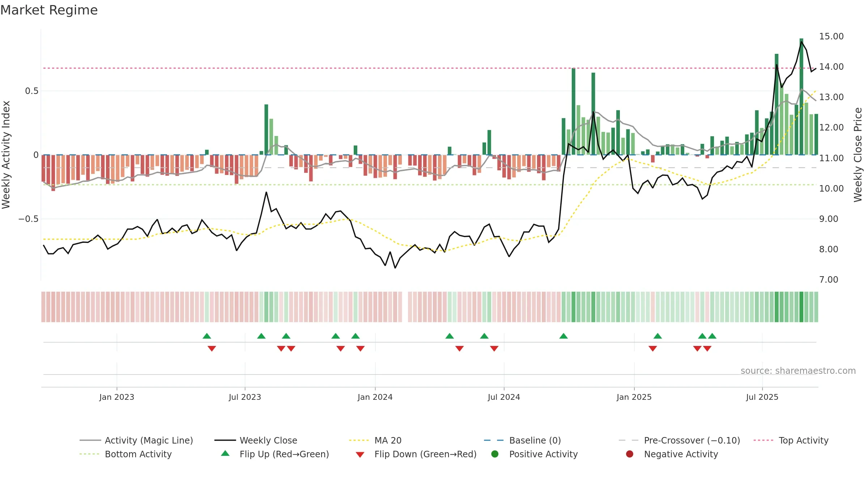Toggle the MA 20 legend entry
The width and height of the screenshot is (868, 488).
[375, 440]
